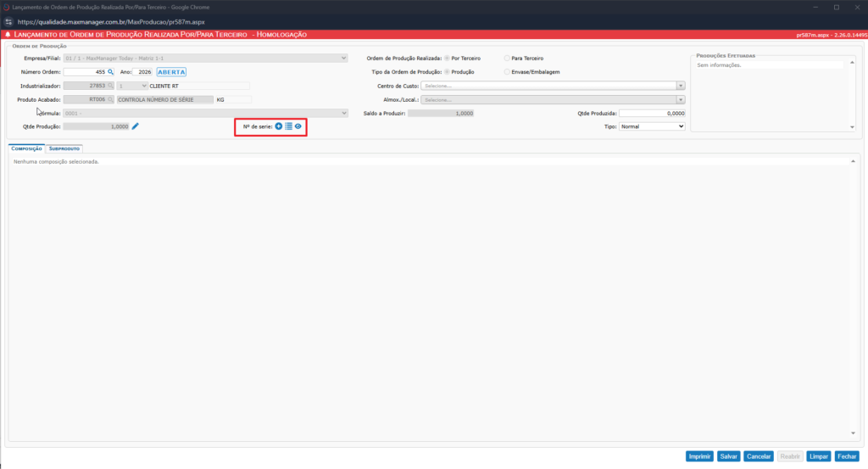Choose the Envase/Embalagem radio button

pyautogui.click(x=507, y=72)
